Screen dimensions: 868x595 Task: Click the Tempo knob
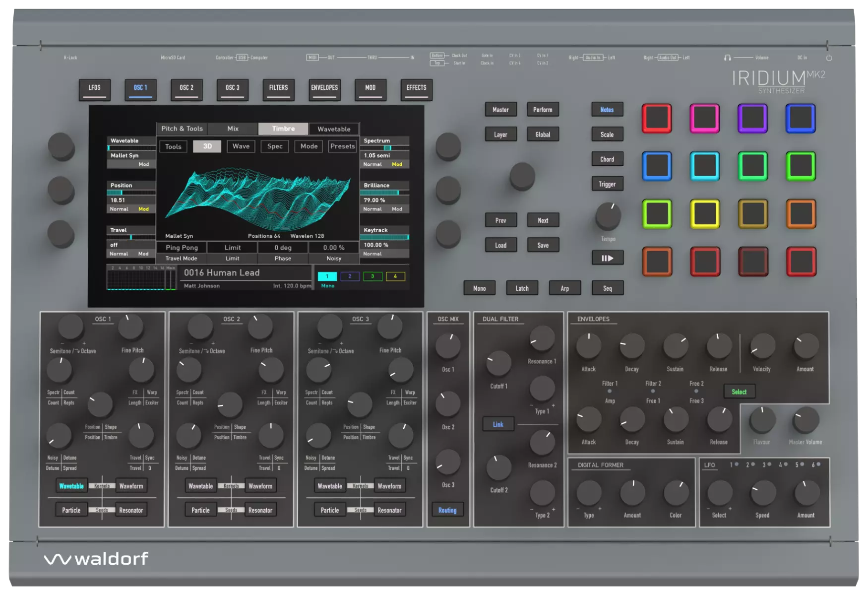608,215
